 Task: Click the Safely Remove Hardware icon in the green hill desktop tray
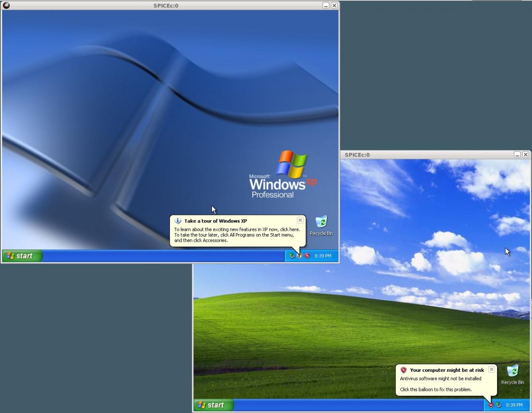pyautogui.click(x=498, y=405)
